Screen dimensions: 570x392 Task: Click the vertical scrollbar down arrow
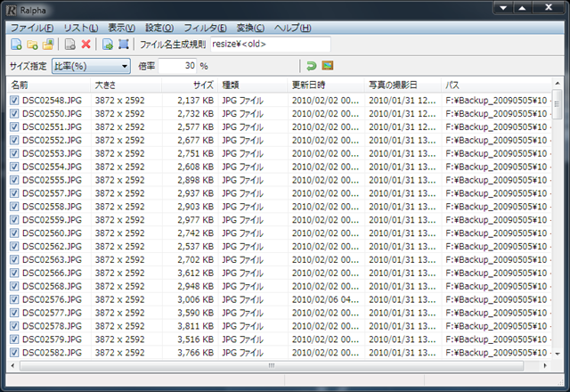[x=558, y=354]
